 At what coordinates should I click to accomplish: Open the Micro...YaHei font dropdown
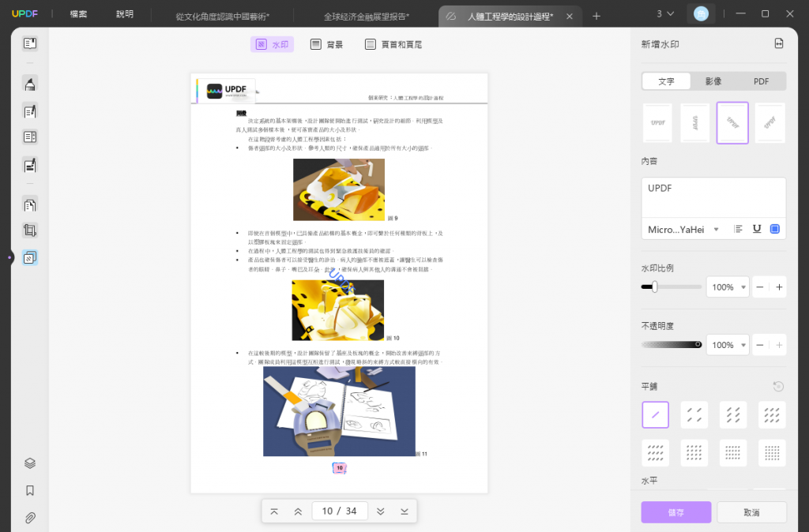683,230
